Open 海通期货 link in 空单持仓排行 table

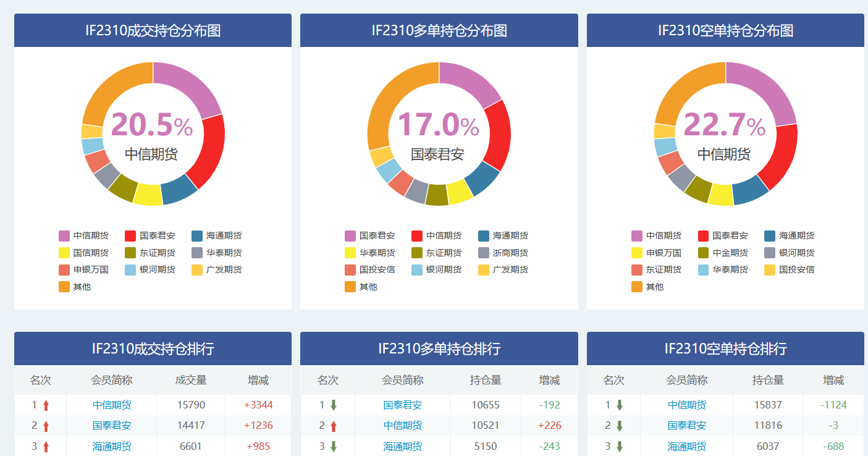(687, 446)
